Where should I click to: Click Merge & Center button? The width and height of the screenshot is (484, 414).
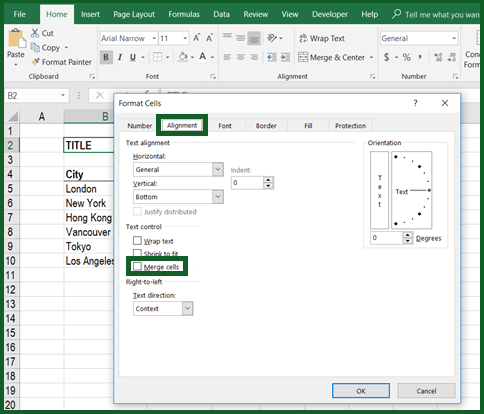tap(331, 57)
